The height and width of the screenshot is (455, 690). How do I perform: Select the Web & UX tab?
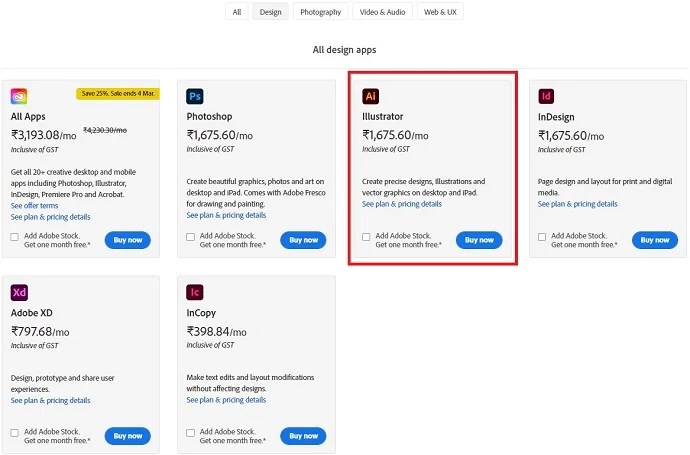(441, 12)
